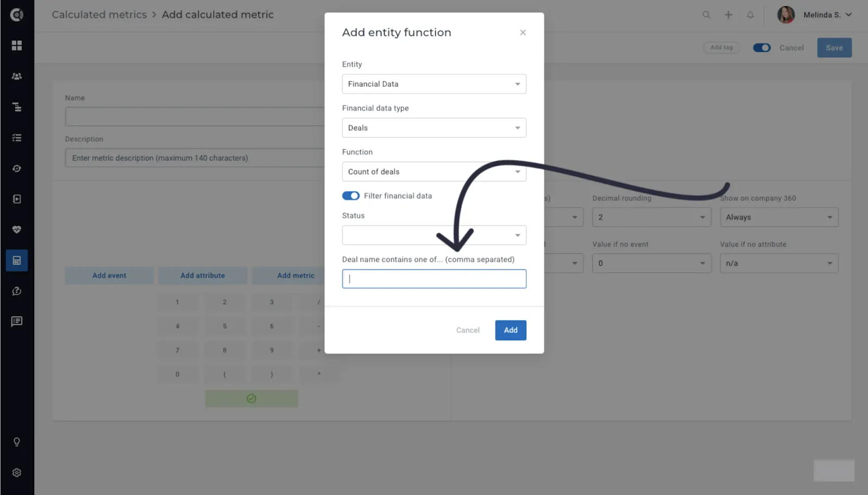The width and height of the screenshot is (868, 495).
Task: Click the Add attribute button
Action: pos(203,275)
